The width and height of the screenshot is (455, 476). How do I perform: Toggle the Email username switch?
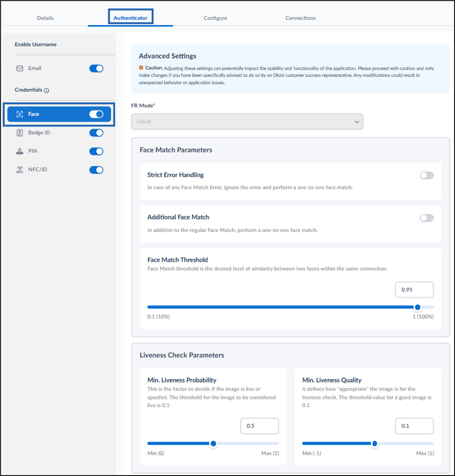tap(96, 69)
